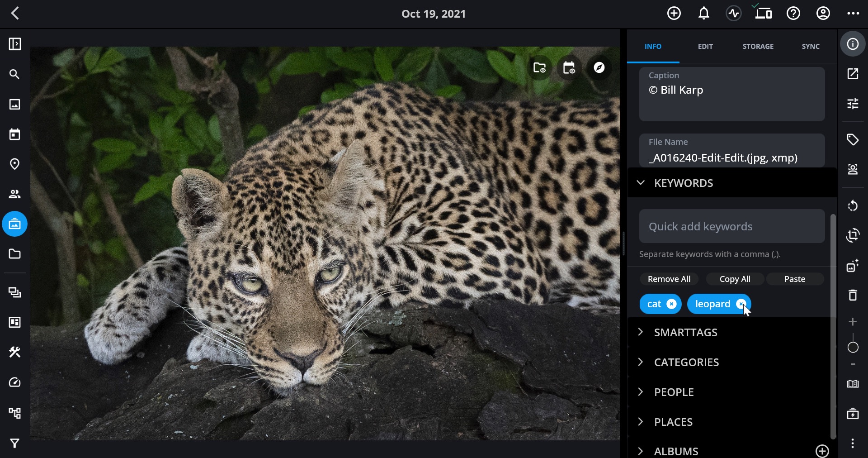Image resolution: width=868 pixels, height=458 pixels.
Task: Click the add to album sparkle icon
Action: [853, 265]
